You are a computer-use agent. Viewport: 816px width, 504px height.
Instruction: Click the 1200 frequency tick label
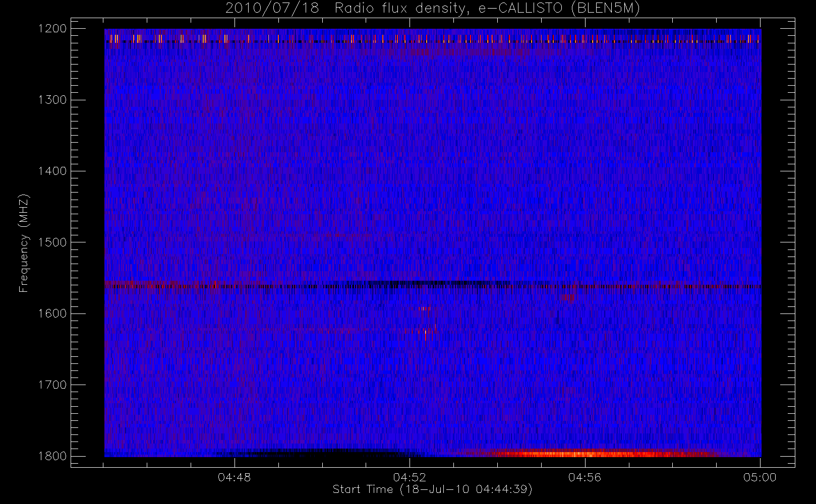click(52, 29)
